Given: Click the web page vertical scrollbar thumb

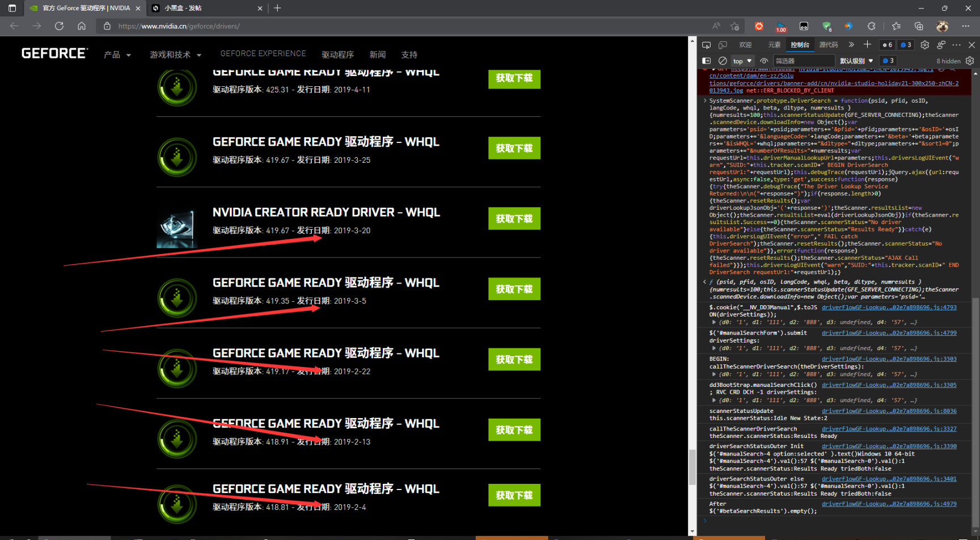Looking at the screenshot, I should tap(692, 467).
